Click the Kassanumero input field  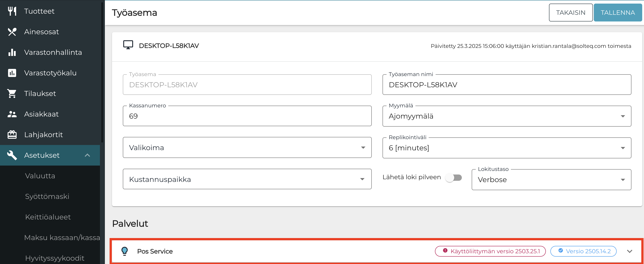click(247, 116)
